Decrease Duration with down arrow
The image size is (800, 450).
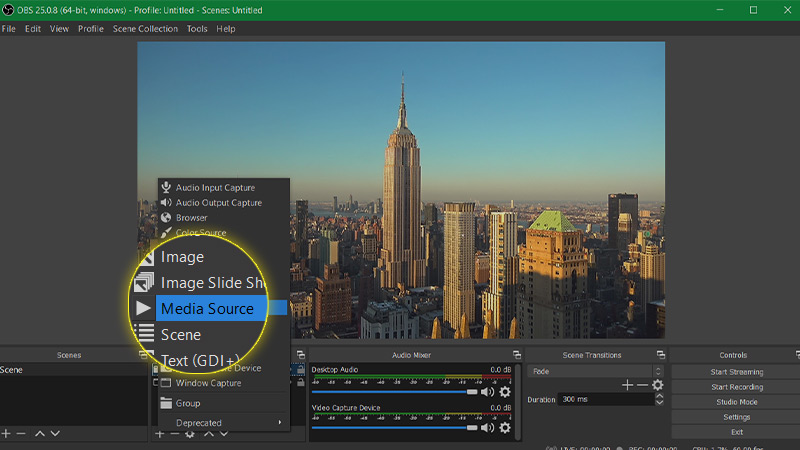tap(659, 403)
